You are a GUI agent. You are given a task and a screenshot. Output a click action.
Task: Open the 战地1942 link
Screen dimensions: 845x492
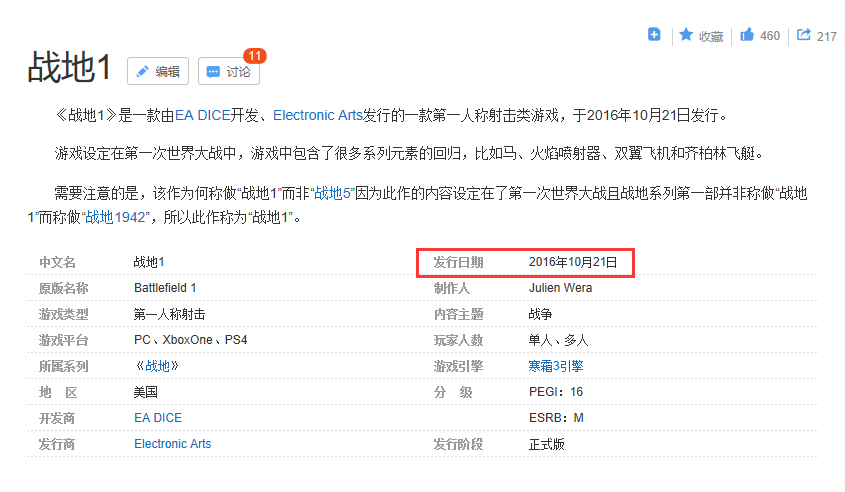click(115, 217)
